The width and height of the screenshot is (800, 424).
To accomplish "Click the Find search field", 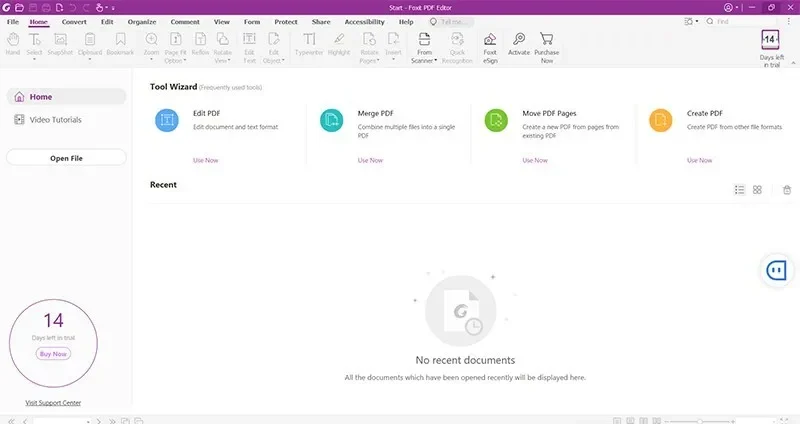I will click(740, 21).
